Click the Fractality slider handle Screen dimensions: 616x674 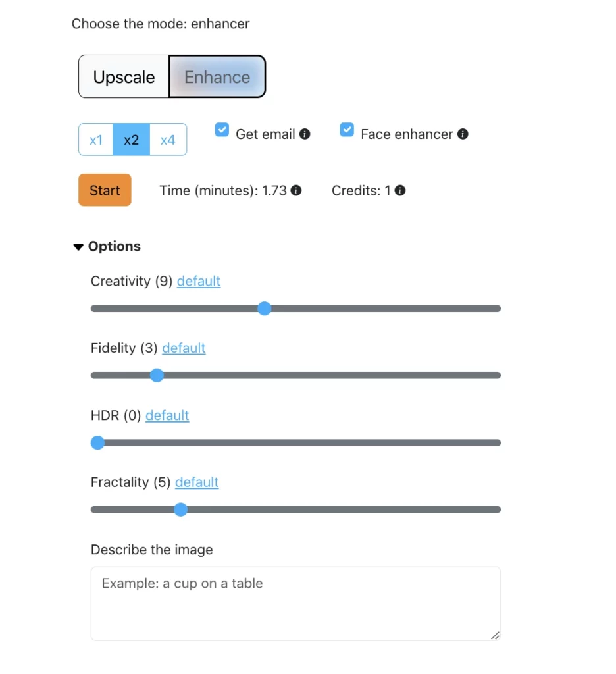181,509
